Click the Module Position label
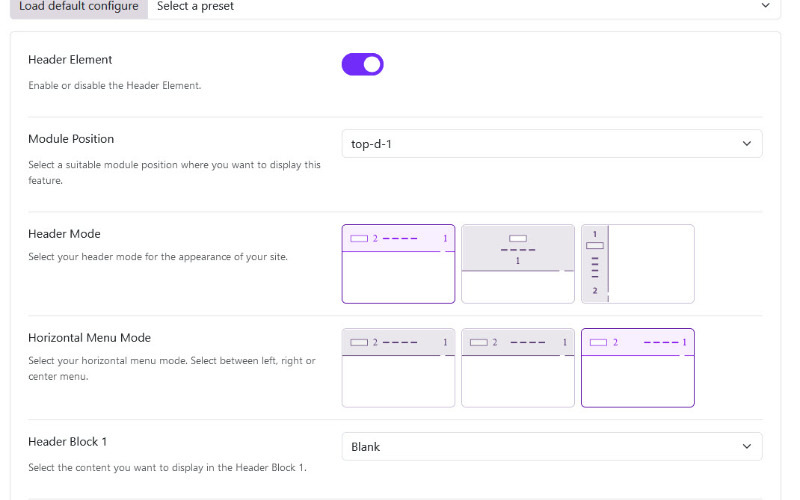The image size is (800, 500). pos(71,139)
